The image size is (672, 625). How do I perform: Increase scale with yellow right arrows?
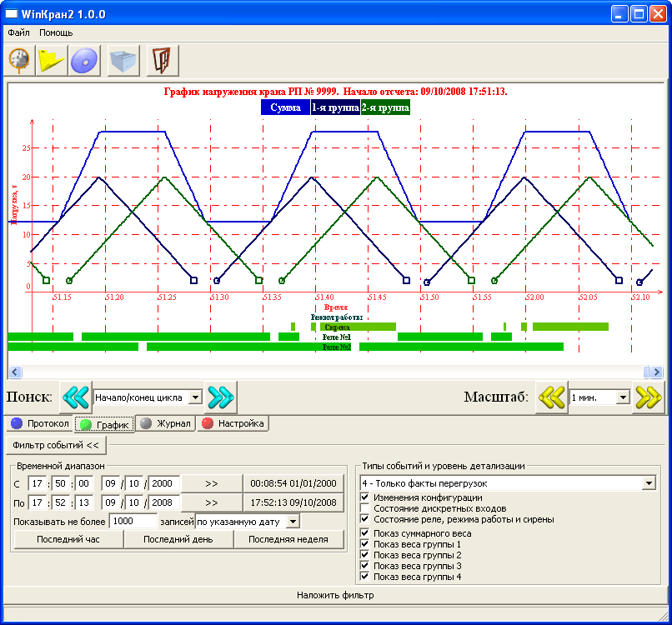[648, 397]
